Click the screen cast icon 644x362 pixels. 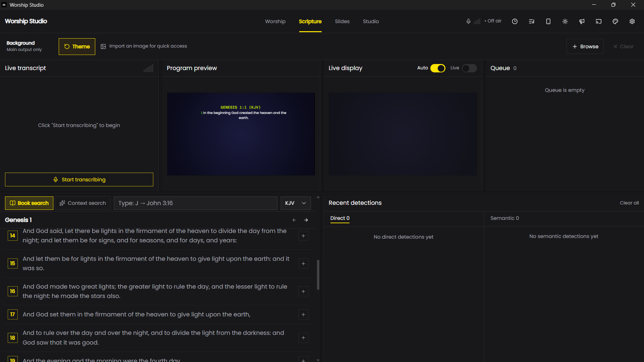[x=598, y=21]
